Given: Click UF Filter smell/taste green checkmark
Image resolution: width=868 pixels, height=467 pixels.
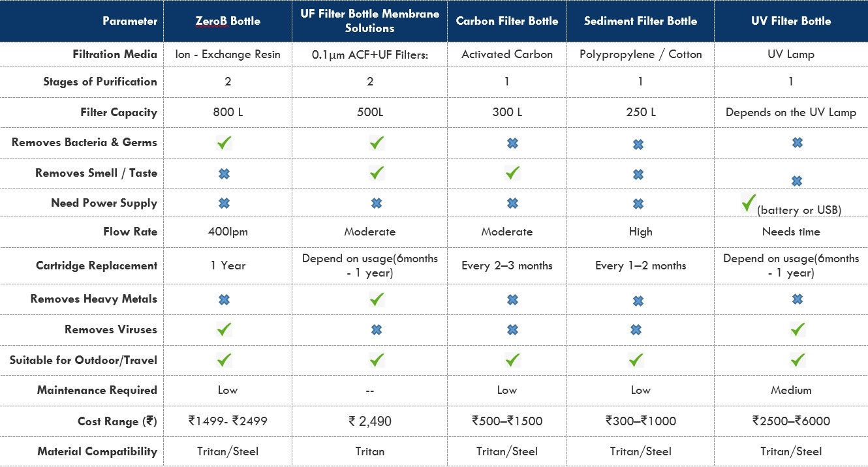Looking at the screenshot, I should click(x=377, y=173).
